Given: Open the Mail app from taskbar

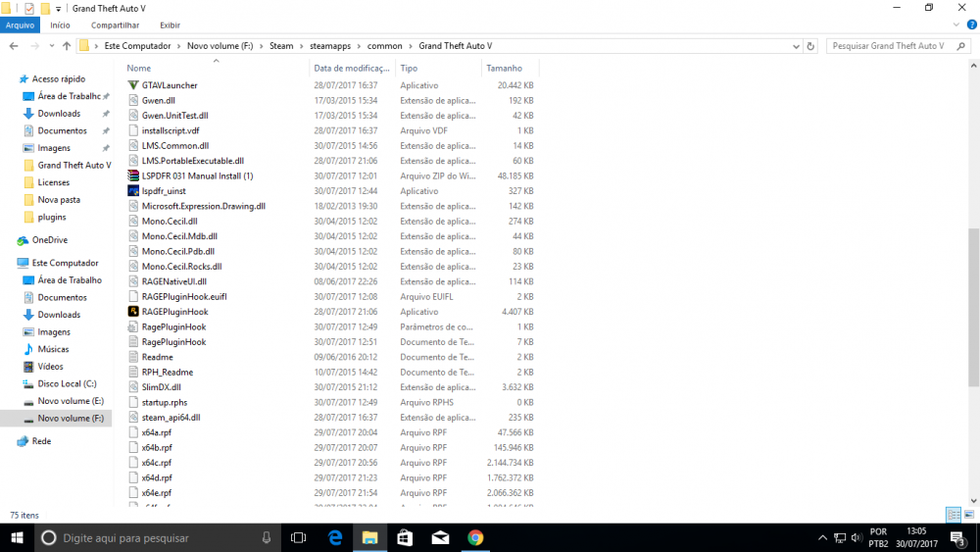Looking at the screenshot, I should click(x=440, y=537).
